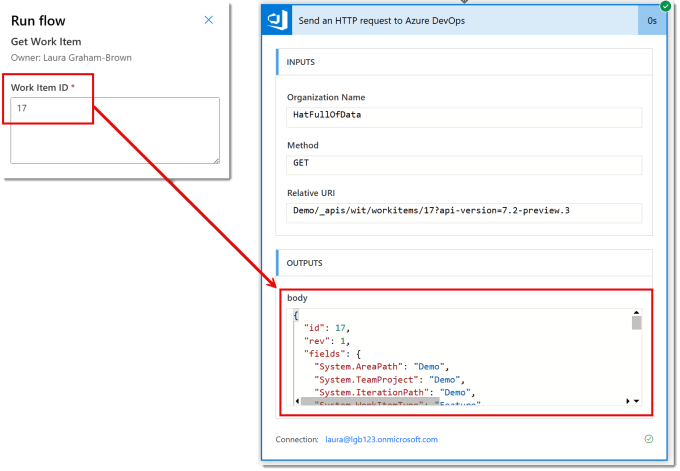680x471 pixels.
Task: Click the body output label
Action: click(298, 298)
